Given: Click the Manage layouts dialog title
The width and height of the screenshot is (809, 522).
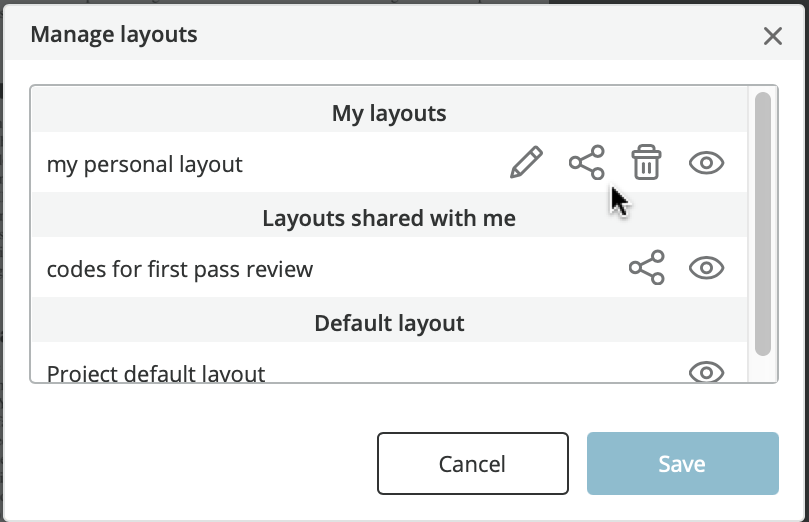Looking at the screenshot, I should [114, 35].
